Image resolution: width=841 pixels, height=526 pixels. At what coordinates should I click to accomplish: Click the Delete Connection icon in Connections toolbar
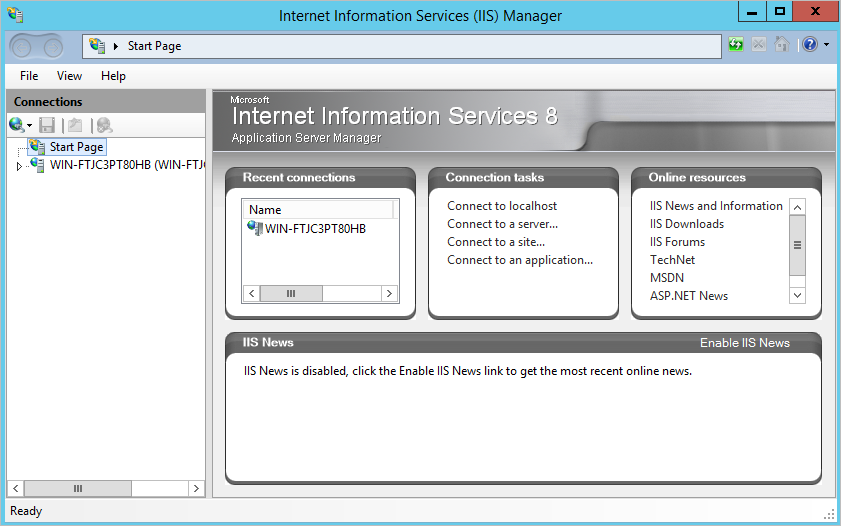click(103, 125)
